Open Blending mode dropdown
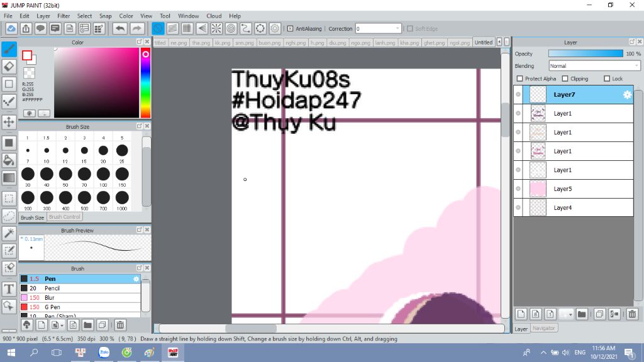The image size is (644, 362). [x=594, y=65]
